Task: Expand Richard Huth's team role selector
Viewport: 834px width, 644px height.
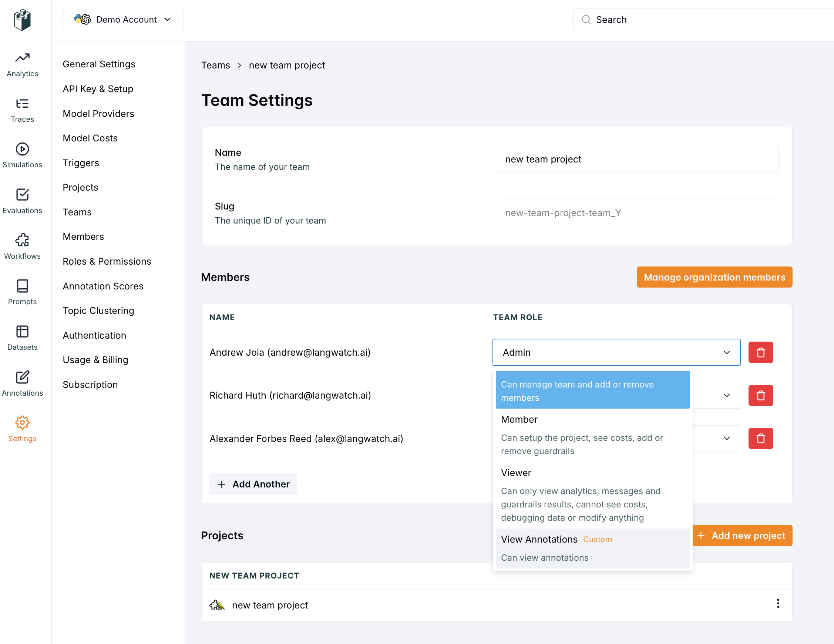Action: [x=726, y=395]
